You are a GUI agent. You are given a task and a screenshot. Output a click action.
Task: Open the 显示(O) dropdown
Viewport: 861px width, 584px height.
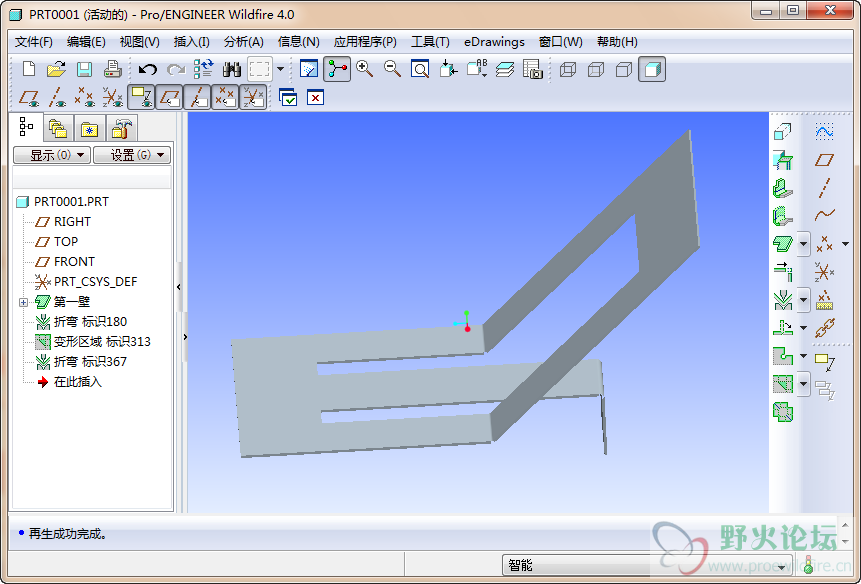coord(52,155)
